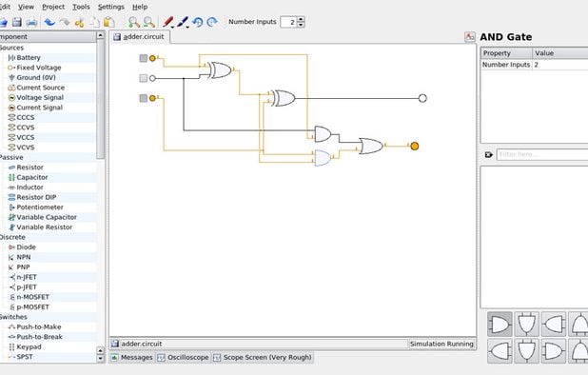Click the Zoom In magnifier icon
Image resolution: width=588 pixels, height=375 pixels.
[133, 22]
